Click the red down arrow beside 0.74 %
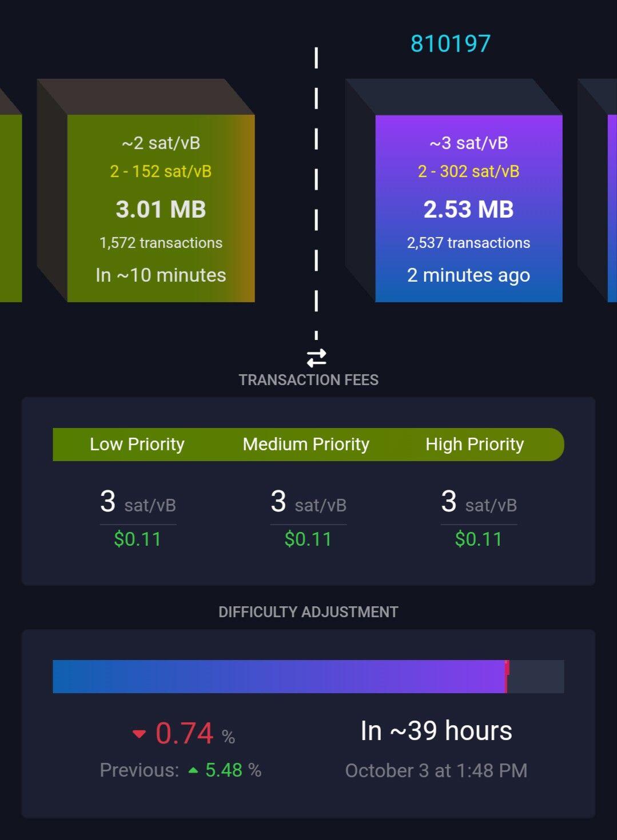Screen dimensions: 617x840 point(139,734)
